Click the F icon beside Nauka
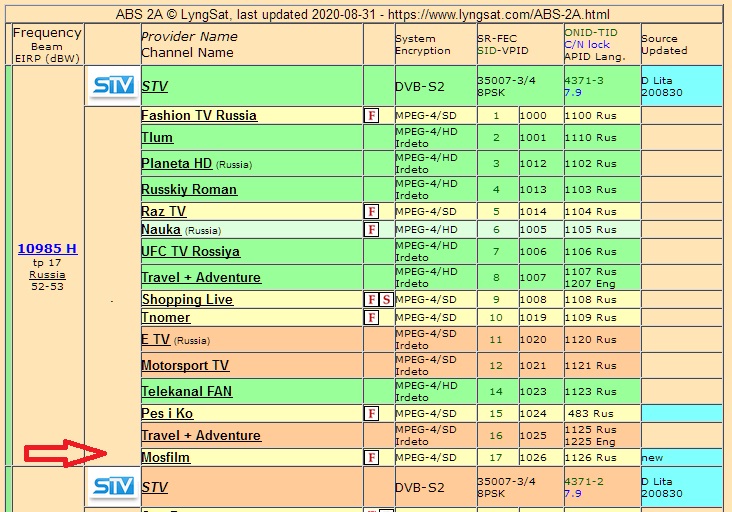This screenshot has height=512, width=732. pyautogui.click(x=371, y=230)
